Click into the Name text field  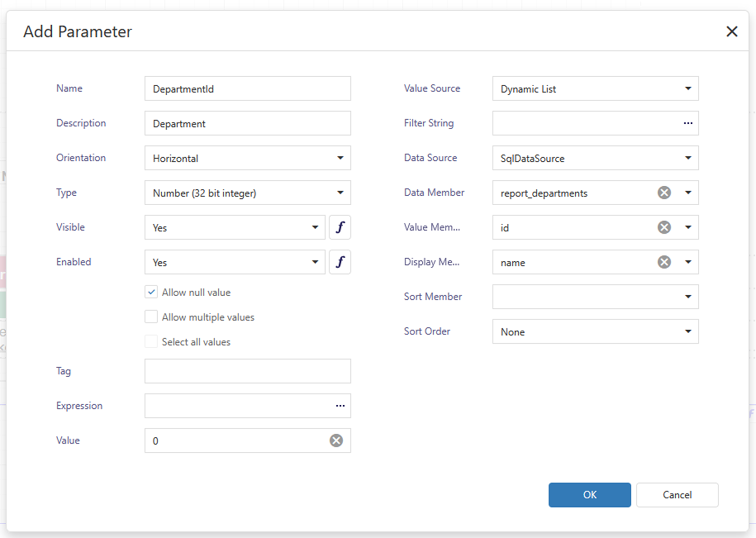pyautogui.click(x=247, y=89)
